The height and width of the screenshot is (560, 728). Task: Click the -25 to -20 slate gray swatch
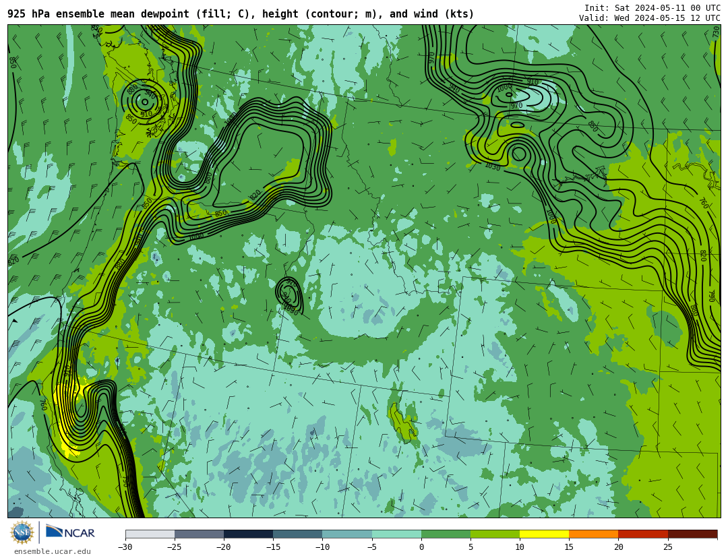(x=199, y=534)
